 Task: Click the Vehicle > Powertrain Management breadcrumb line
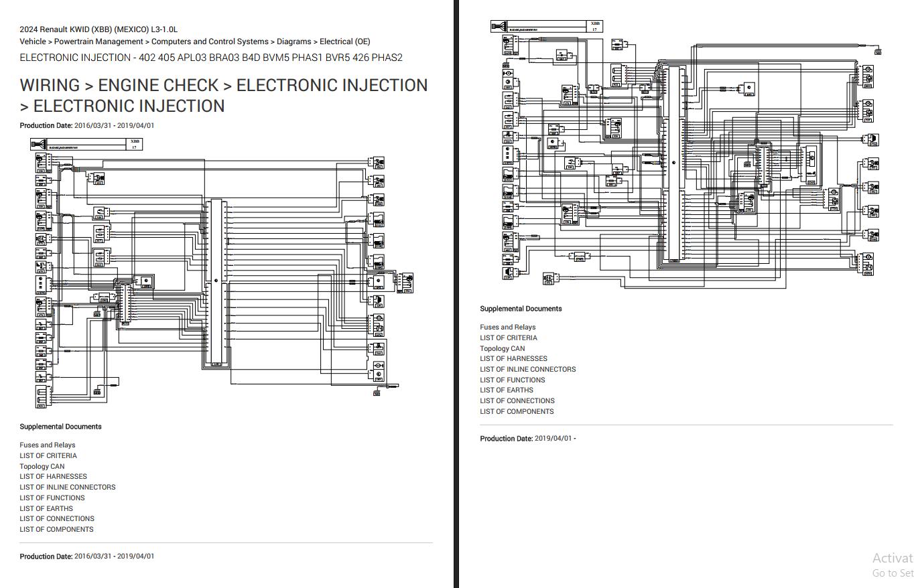pyautogui.click(x=195, y=42)
